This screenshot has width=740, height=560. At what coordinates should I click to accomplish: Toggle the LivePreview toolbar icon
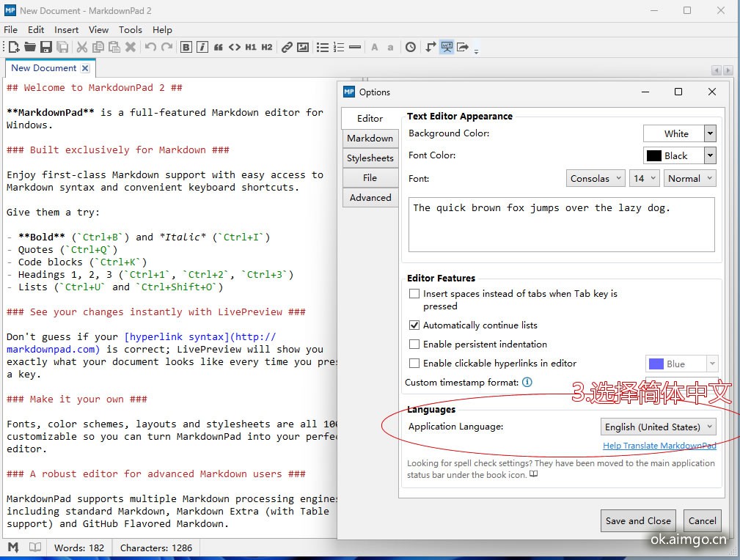click(x=447, y=47)
